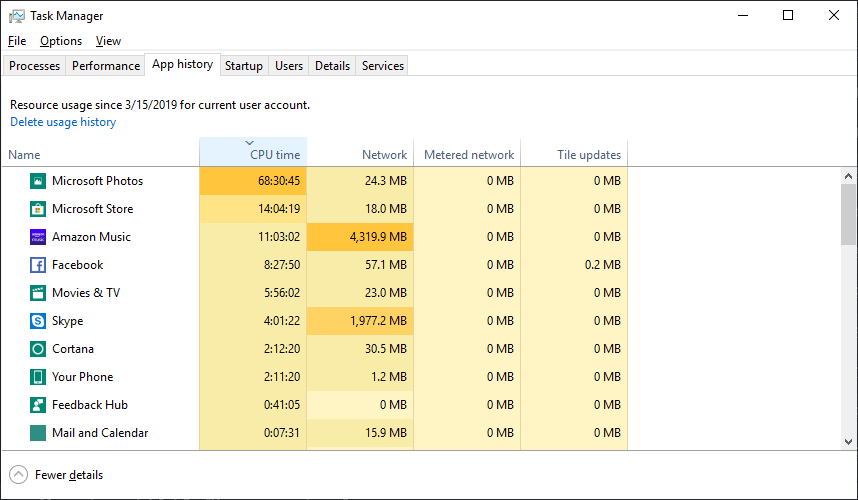
Task: Switch to the Users tab
Action: [289, 66]
